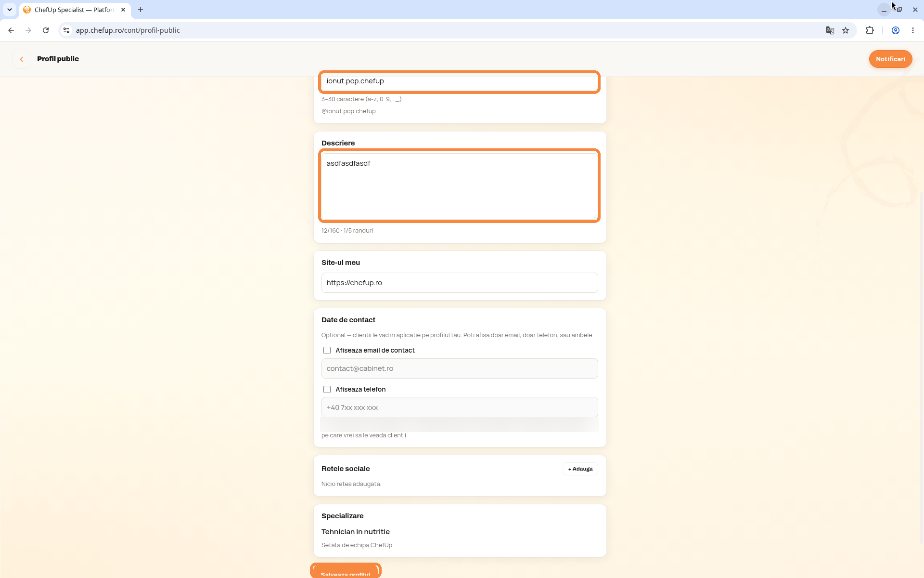Click the @ionut.pop.chefup handle text
This screenshot has height=578, width=924.
[x=348, y=111]
